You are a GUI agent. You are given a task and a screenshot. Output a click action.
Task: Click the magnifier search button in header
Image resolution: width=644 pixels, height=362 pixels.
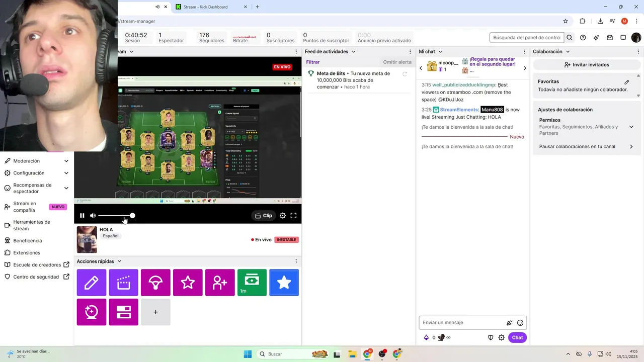tap(570, 38)
